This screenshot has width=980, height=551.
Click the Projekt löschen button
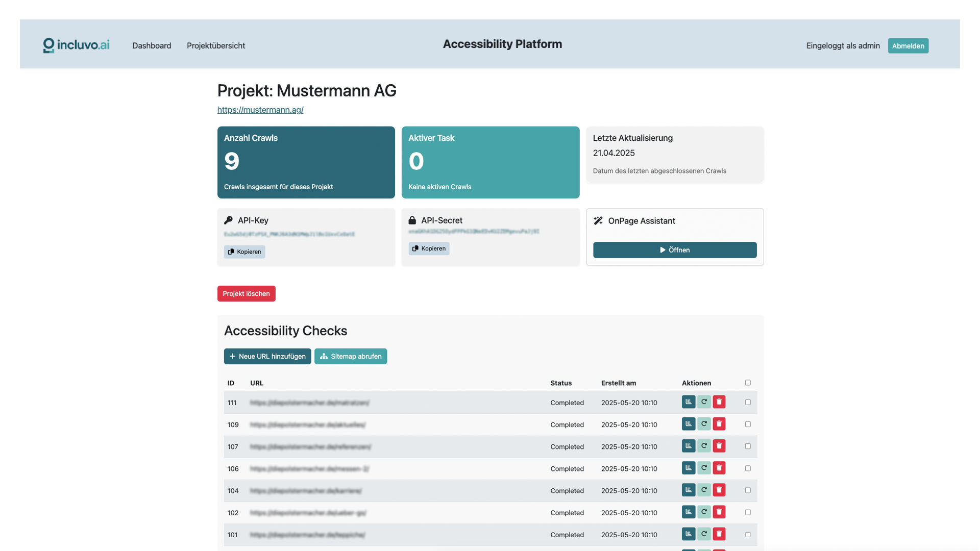point(246,293)
